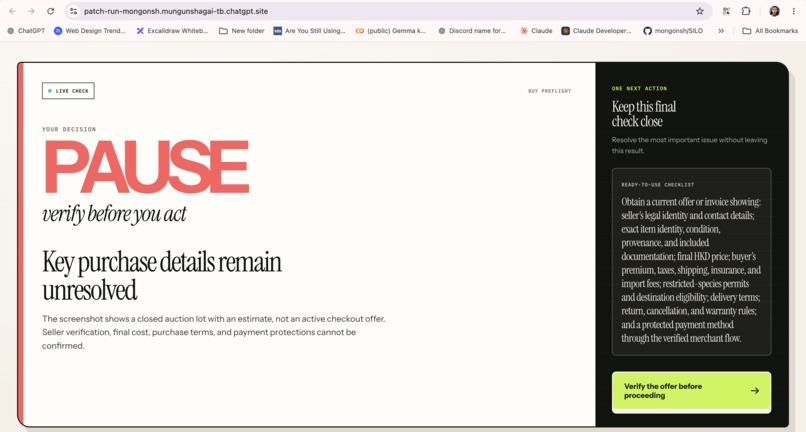
Task: Click the LIVE CHECK badge
Action: pyautogui.click(x=68, y=91)
